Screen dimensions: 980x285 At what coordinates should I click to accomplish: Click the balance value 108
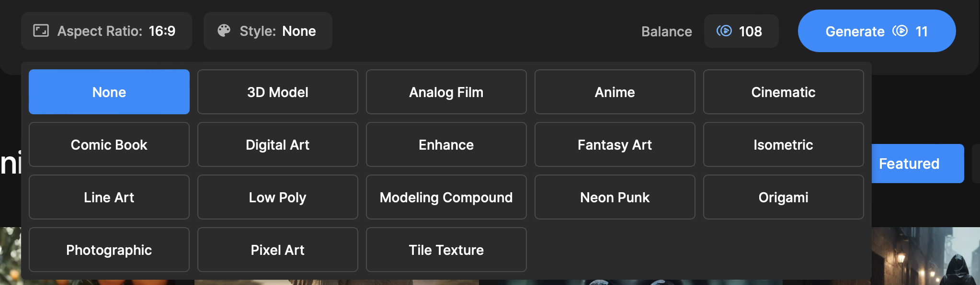tap(750, 31)
